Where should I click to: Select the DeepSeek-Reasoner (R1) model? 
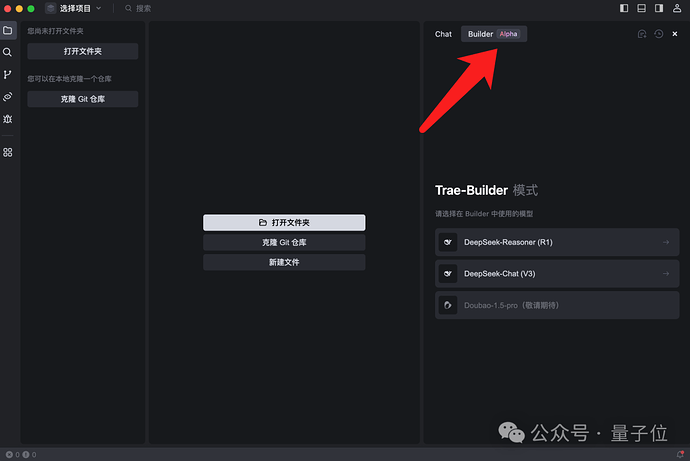click(557, 242)
